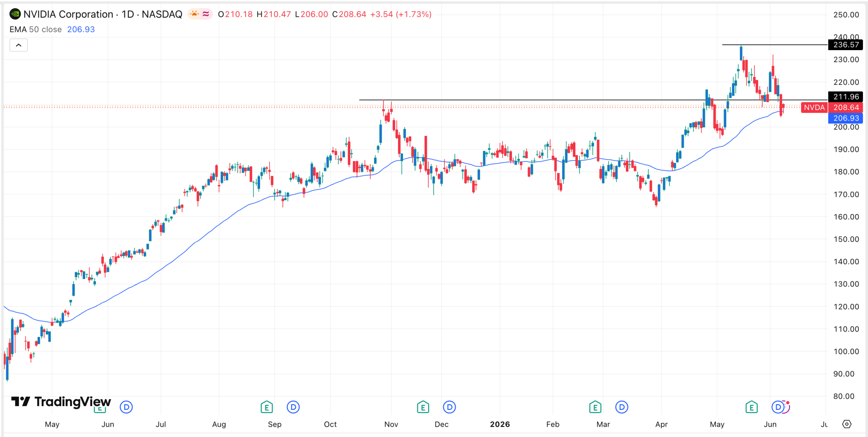868x437 pixels.
Task: Click the high price H210.47 value
Action: [274, 14]
